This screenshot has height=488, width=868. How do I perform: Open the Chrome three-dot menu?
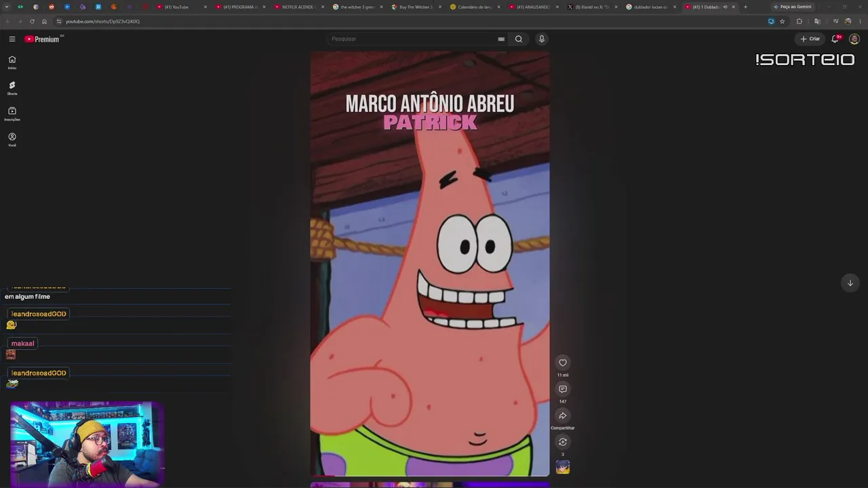click(860, 22)
